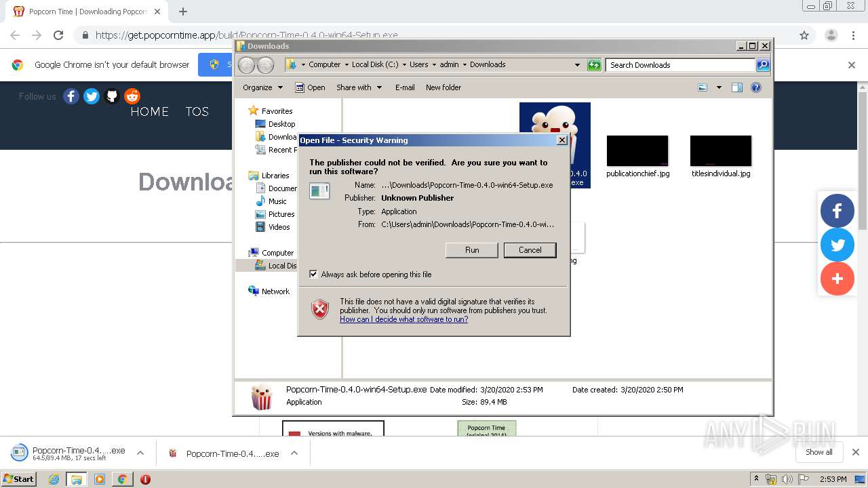Select Computer in the navigation pane
This screenshot has width=868, height=488.
pyautogui.click(x=271, y=253)
